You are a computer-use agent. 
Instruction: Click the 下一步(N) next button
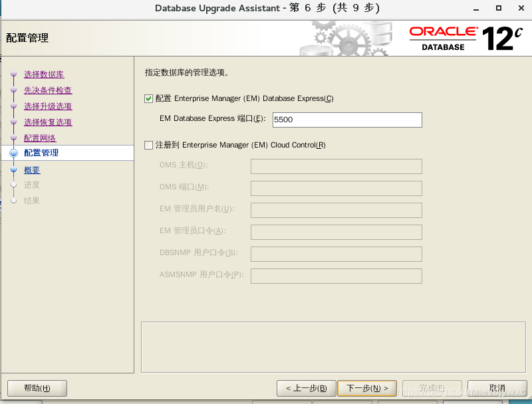(x=367, y=388)
